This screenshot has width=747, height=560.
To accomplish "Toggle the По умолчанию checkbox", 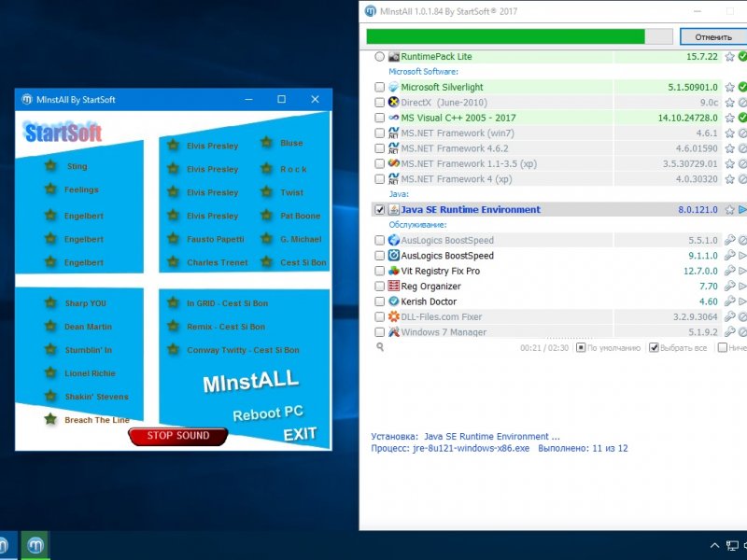I will 581,347.
